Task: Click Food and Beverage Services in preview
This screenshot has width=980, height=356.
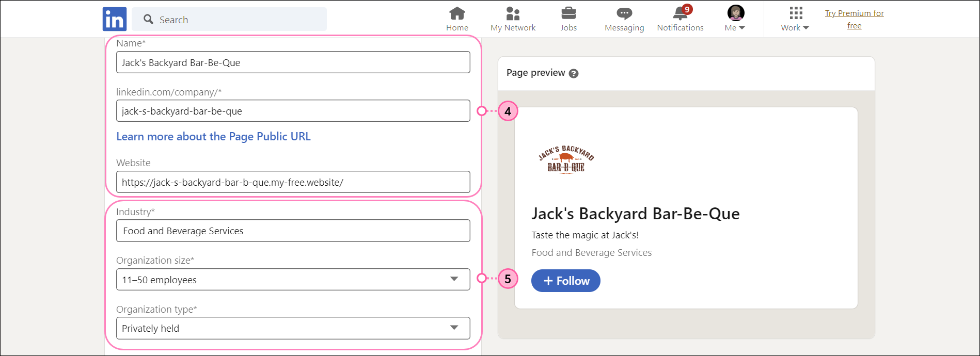Action: click(592, 253)
